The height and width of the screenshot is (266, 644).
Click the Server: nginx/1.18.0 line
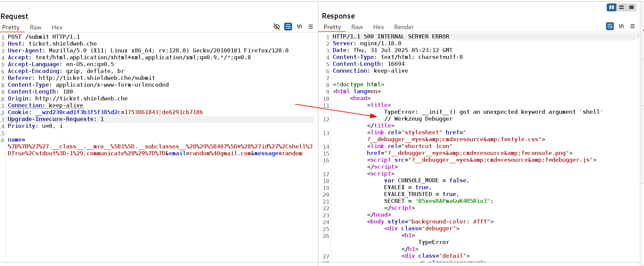click(367, 44)
